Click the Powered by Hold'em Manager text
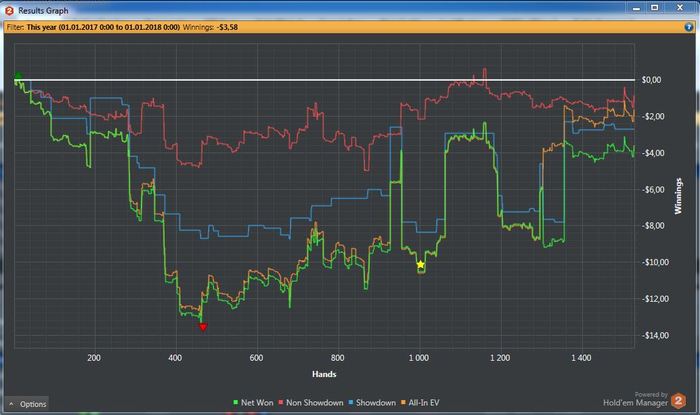This screenshot has height=415, width=700. [x=635, y=399]
